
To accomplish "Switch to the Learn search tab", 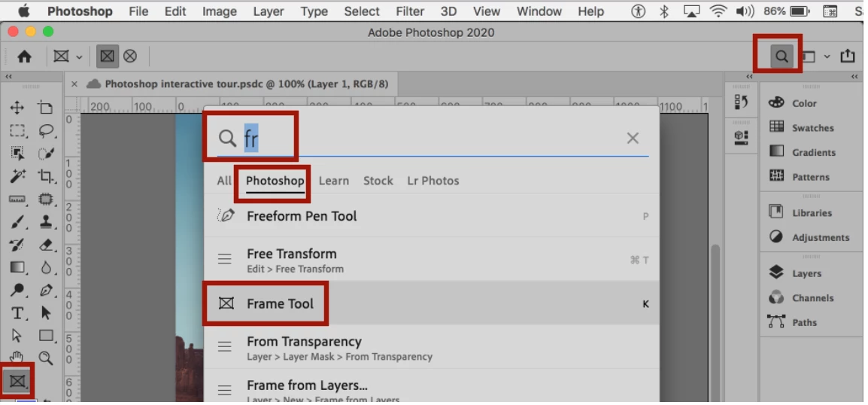I will coord(334,181).
